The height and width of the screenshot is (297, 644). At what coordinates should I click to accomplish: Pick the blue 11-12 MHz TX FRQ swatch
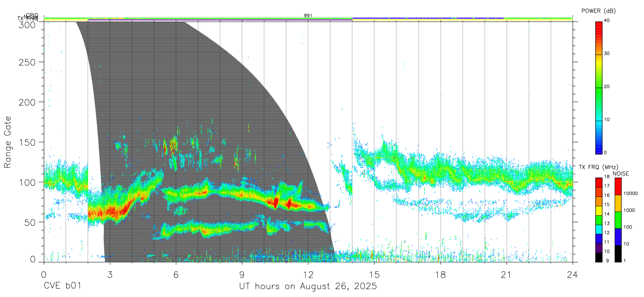(599, 238)
